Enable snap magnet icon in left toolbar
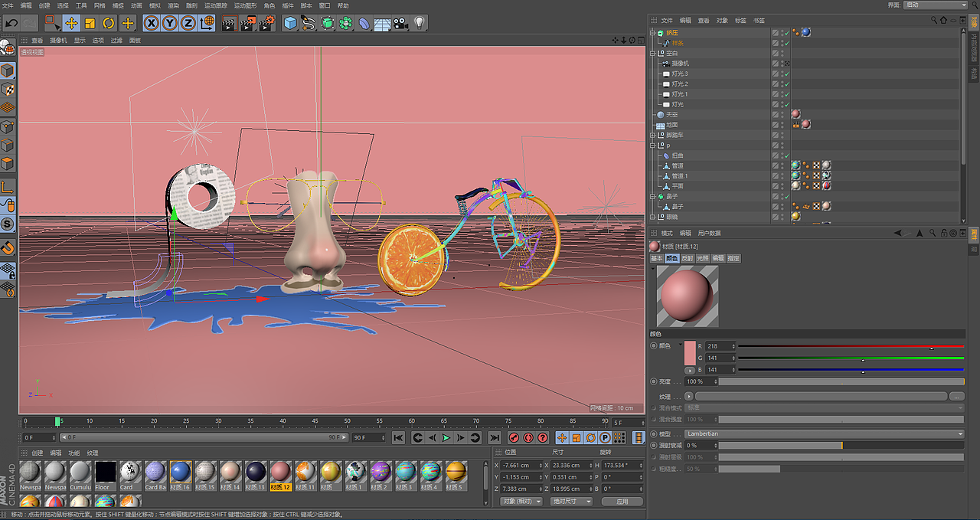Screen dimensions: 980x520 [8, 247]
